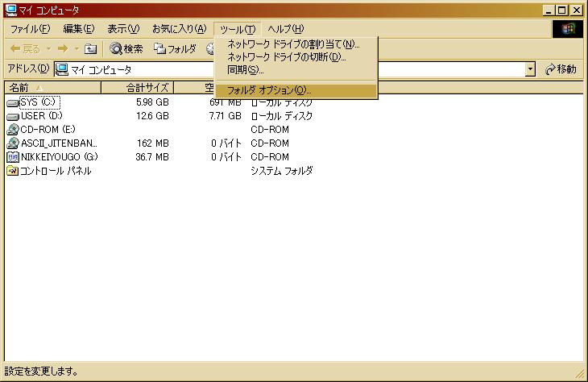Image resolution: width=588 pixels, height=382 pixels.
Task: Choose 同期 from the Tools menu
Action: point(245,70)
